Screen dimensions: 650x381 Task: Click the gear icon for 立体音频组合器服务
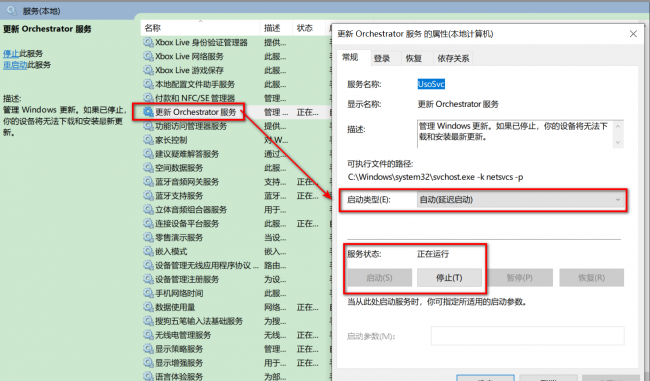(148, 209)
